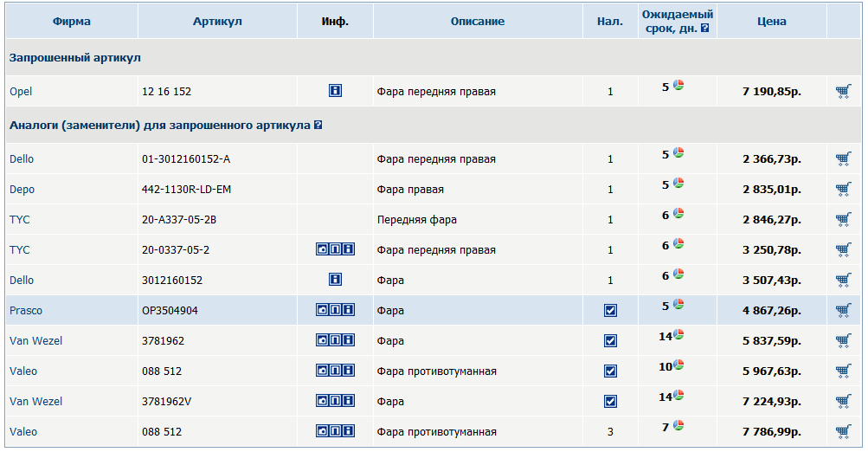Click help icon next to Ожидаемый срок header
The image size is (868, 452).
(x=704, y=29)
